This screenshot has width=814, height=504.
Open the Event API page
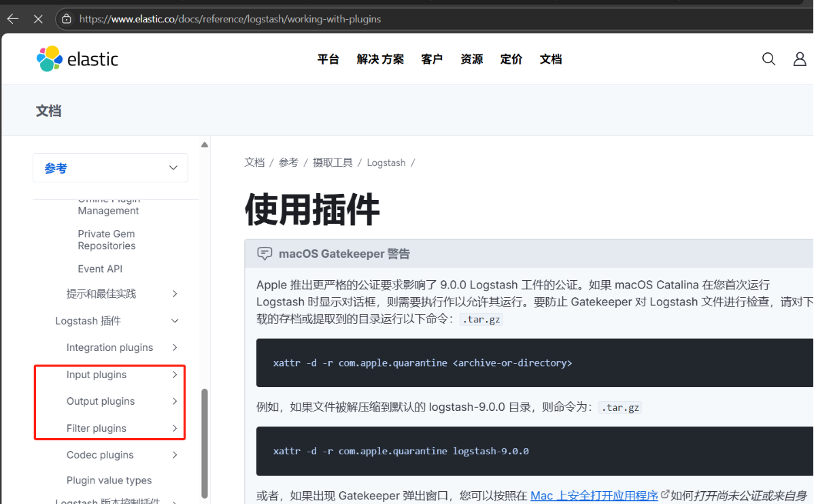point(100,269)
